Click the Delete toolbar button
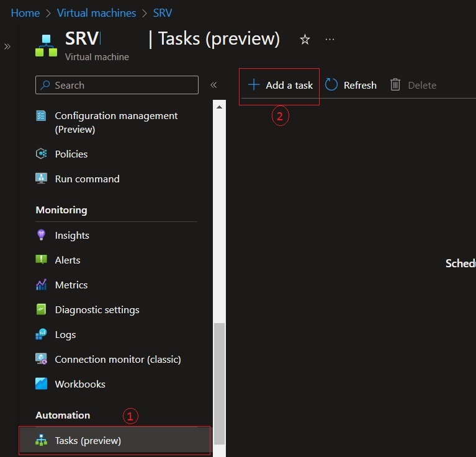The width and height of the screenshot is (476, 457). point(413,86)
